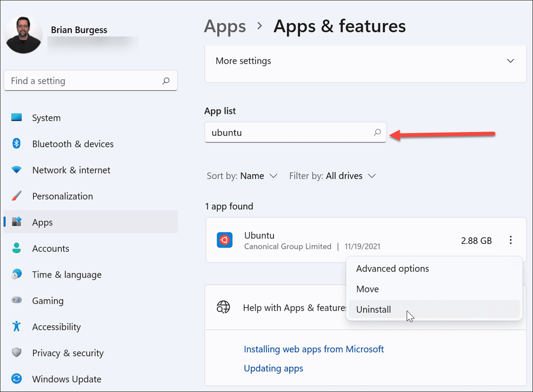533x392 pixels.
Task: Click the 11/19/2021 install date
Action: tap(362, 247)
